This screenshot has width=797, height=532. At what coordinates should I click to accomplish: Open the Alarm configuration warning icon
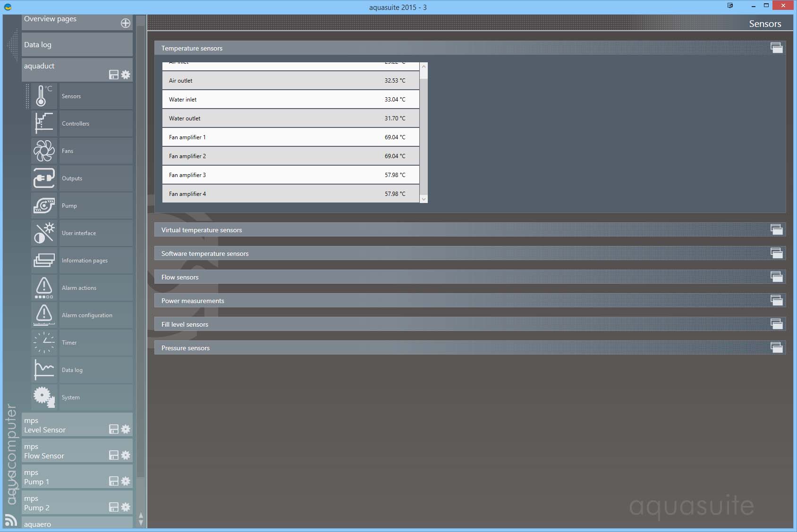[44, 315]
